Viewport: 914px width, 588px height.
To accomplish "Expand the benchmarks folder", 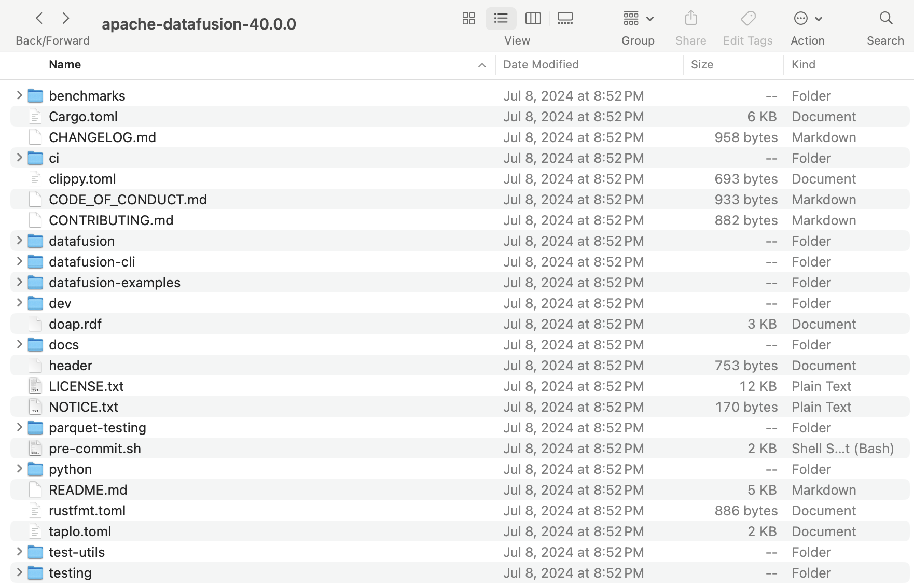I will (x=19, y=95).
